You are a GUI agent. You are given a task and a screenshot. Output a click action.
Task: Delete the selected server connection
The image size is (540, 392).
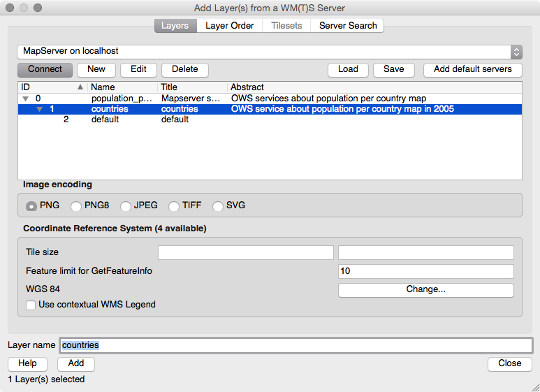(185, 69)
